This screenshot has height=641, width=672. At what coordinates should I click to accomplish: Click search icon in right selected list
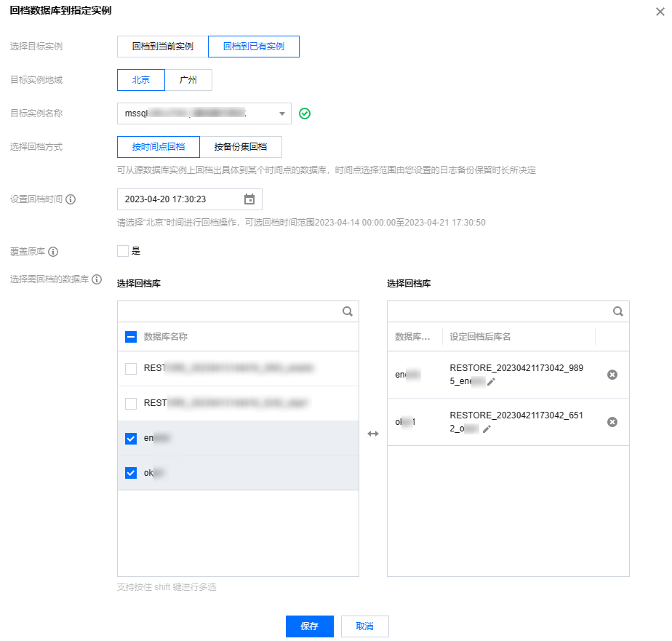pyautogui.click(x=618, y=311)
